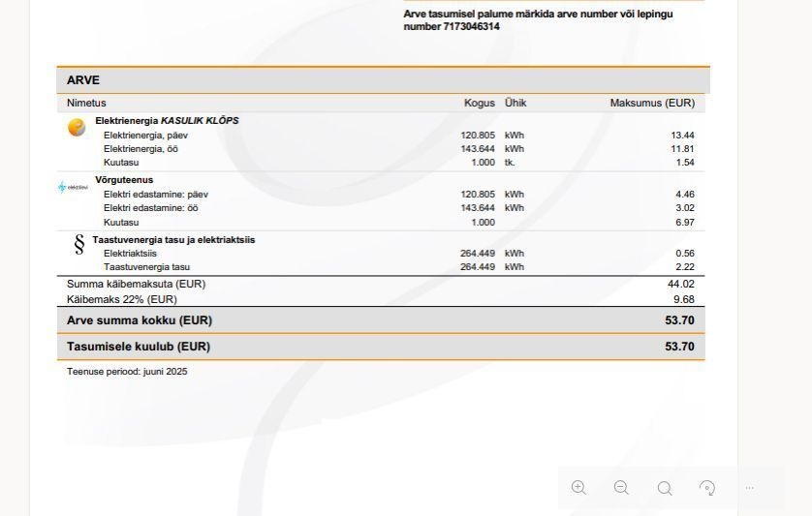Click the paragraph section symbol icon
The height and width of the screenshot is (516, 812).
pos(78,244)
